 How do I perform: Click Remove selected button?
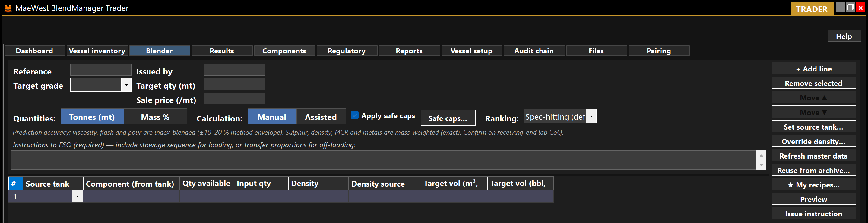pos(813,83)
